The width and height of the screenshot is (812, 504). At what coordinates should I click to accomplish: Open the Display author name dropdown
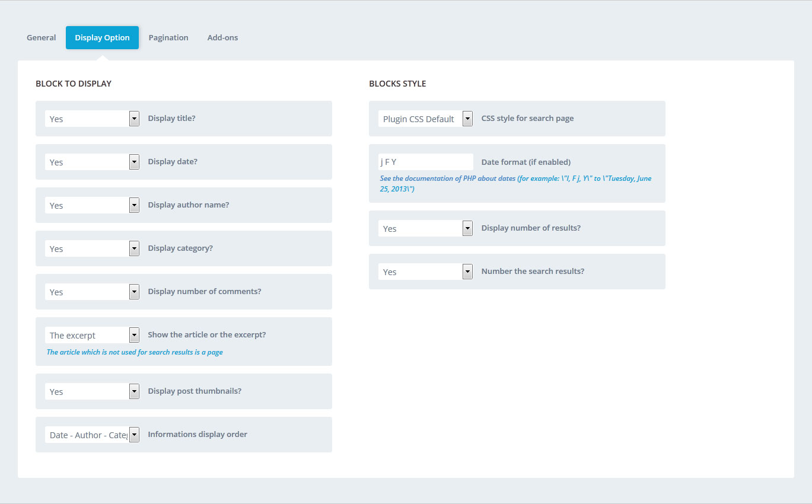point(92,205)
